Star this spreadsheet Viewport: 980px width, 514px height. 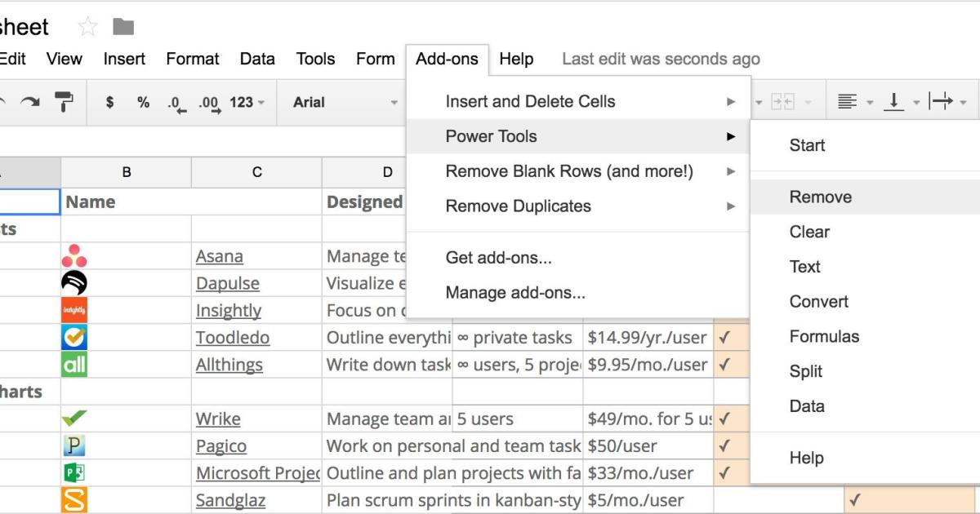(x=87, y=25)
